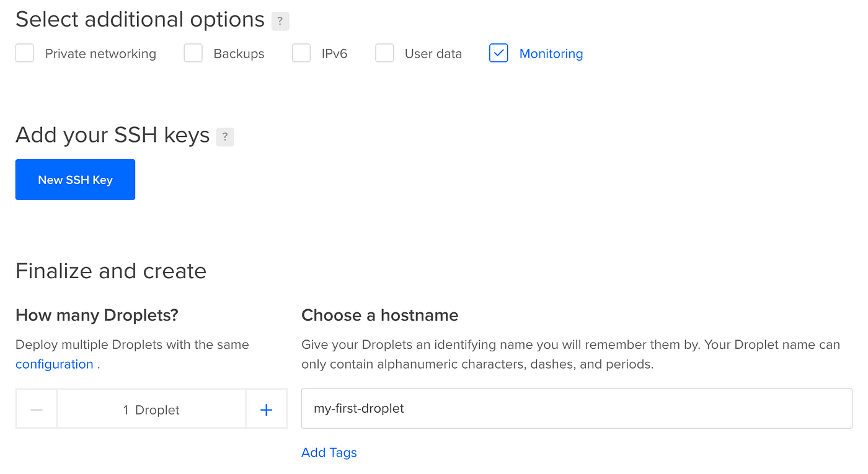Open the blue 'configuration' link

pos(55,364)
